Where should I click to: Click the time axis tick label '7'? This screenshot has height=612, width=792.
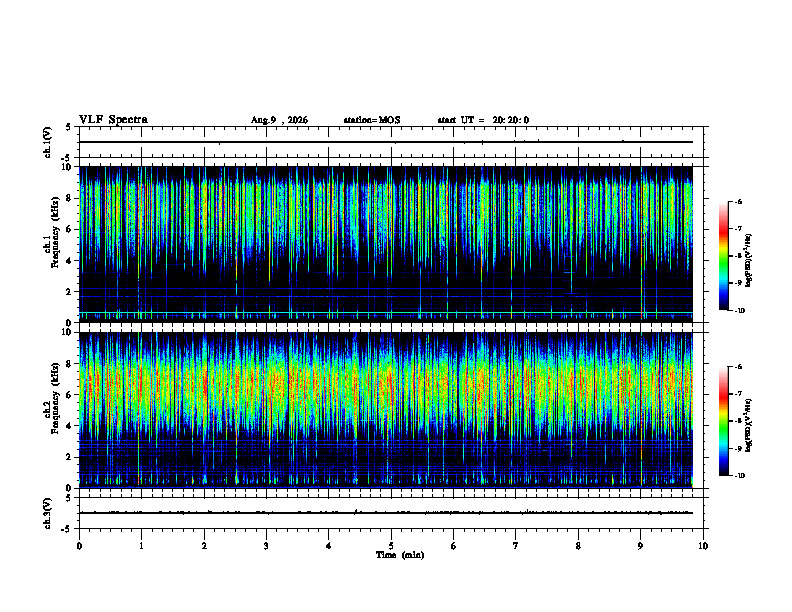click(x=516, y=546)
